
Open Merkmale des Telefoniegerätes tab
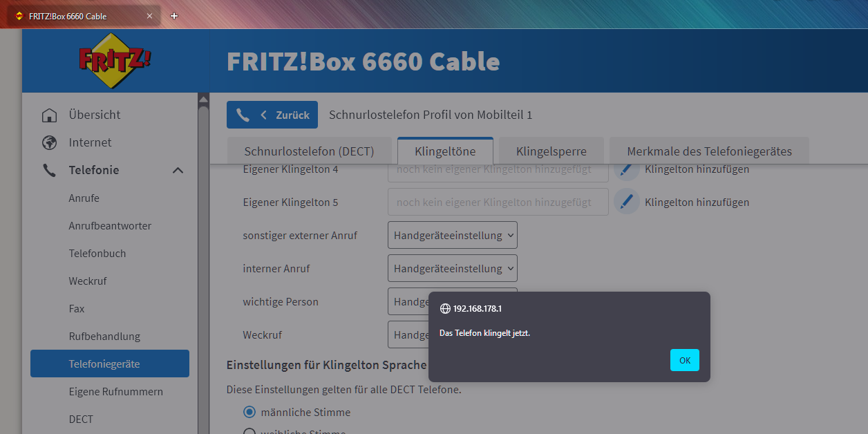point(709,151)
